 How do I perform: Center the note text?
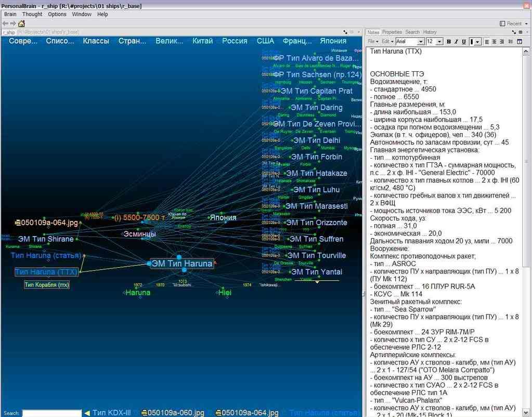[495, 42]
